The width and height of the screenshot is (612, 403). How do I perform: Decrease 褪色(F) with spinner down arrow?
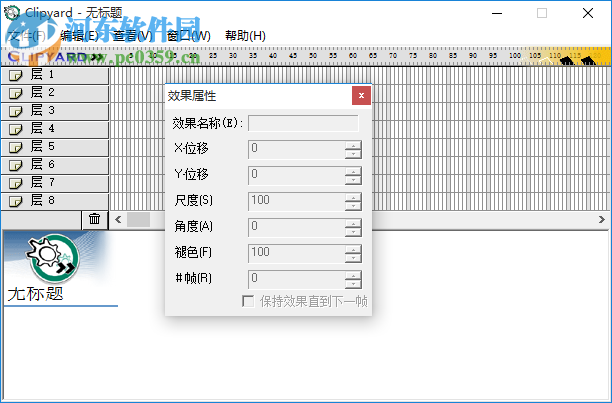coord(353,258)
